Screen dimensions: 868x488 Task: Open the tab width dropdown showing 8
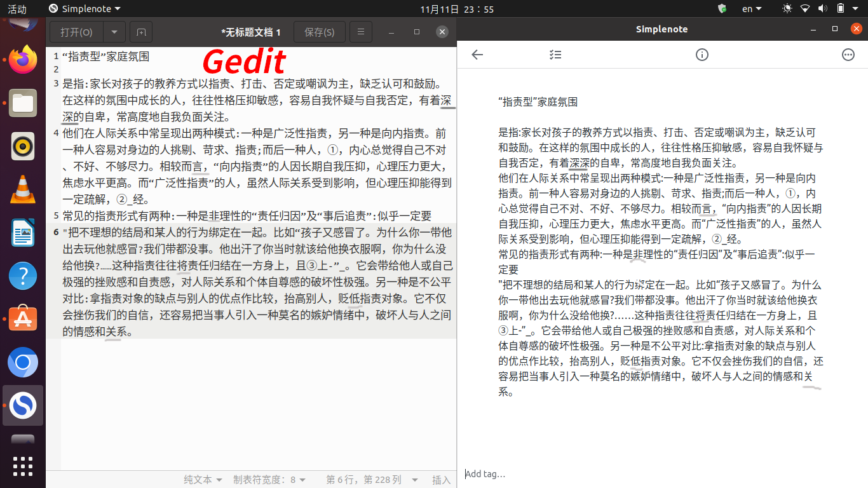269,480
